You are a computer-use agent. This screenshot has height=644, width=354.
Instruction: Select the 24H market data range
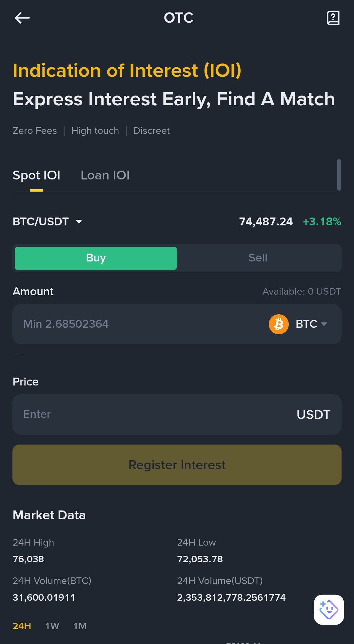22,626
